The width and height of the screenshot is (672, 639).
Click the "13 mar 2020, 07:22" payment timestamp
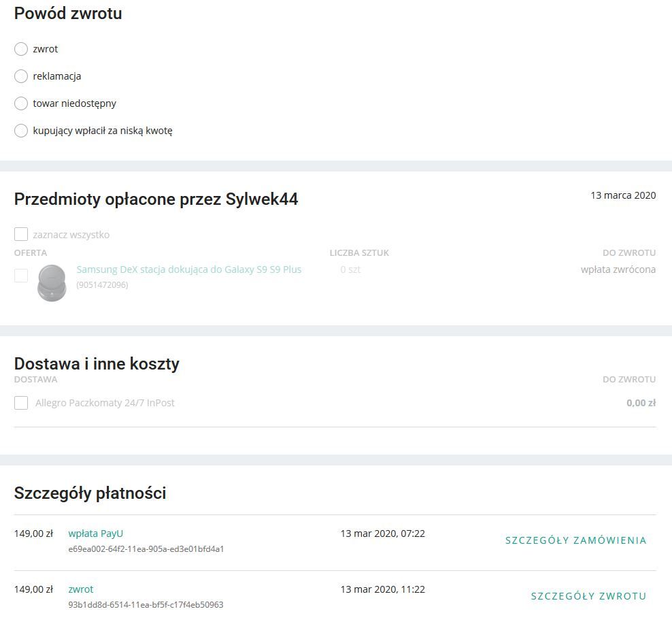coord(382,534)
